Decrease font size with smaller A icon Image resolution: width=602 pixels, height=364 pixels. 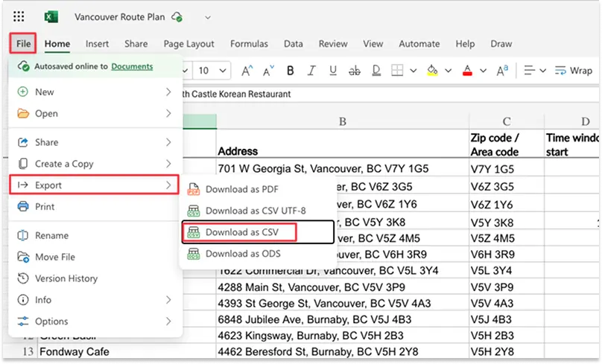pos(268,71)
